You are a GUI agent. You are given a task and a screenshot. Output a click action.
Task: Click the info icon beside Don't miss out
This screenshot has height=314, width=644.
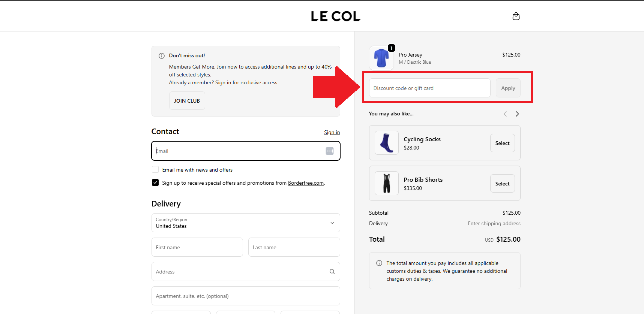pyautogui.click(x=162, y=56)
